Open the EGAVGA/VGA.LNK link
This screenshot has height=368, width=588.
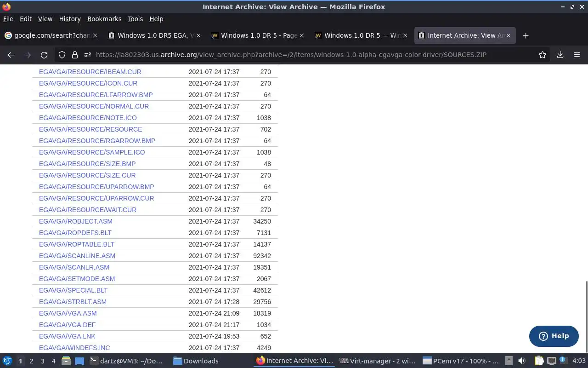tap(67, 336)
